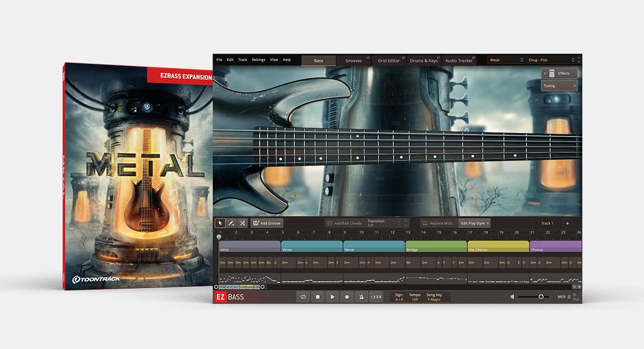Screen dimensions: 644x349
Task: Open the Transition Off selector
Action: [x=383, y=223]
